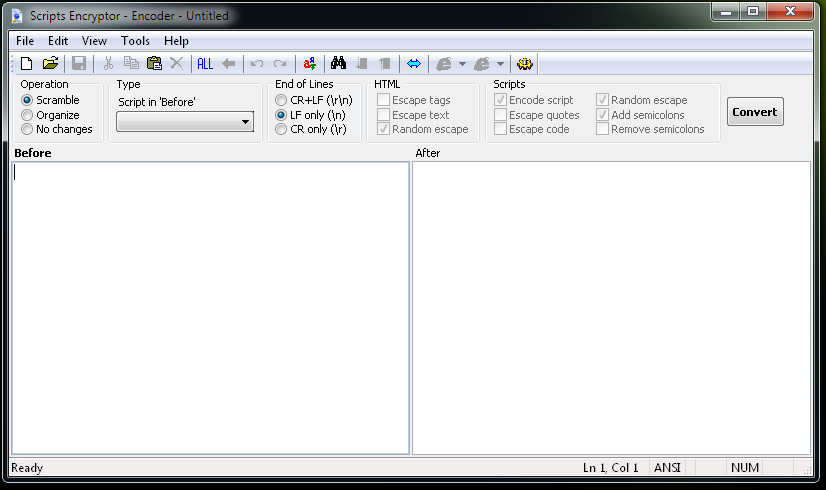Screen dimensions: 826x490
Task: Choose CR+LF (\r\n) line ending
Action: click(314, 100)
